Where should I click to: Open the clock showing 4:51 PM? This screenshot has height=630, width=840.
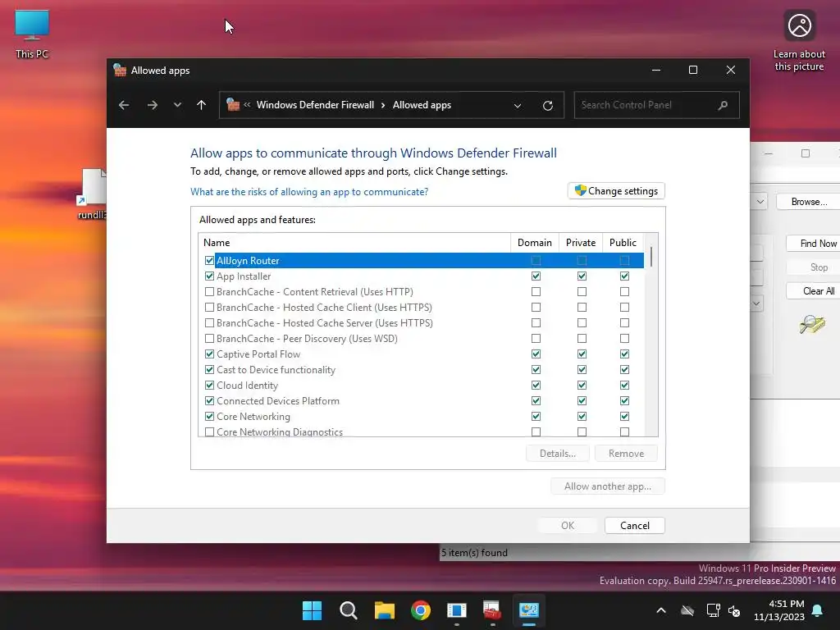(779, 610)
